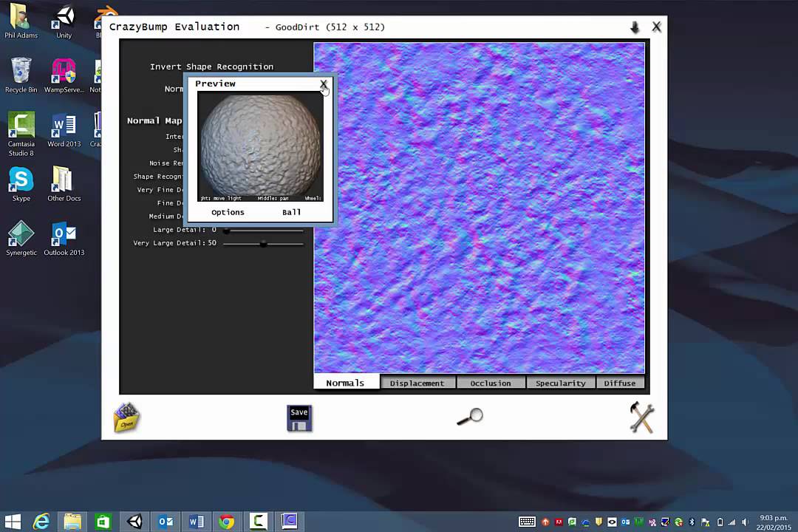Close the CrazyBump Evaluation window
798x532 pixels.
657,27
